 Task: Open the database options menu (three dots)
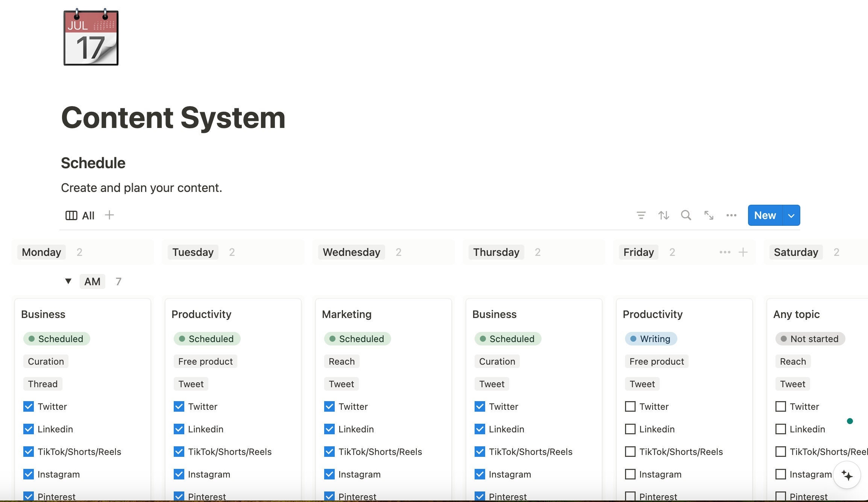pyautogui.click(x=731, y=215)
